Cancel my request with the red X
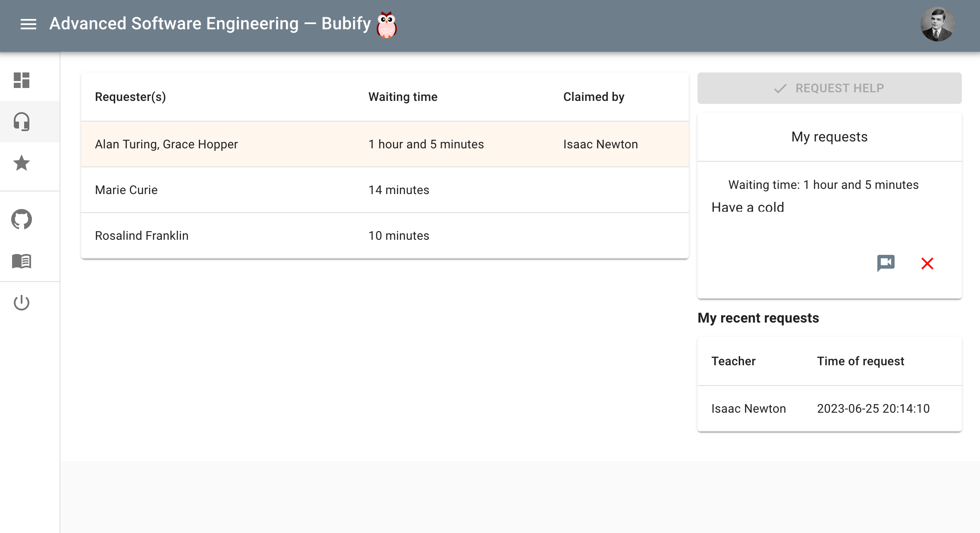 pos(927,263)
